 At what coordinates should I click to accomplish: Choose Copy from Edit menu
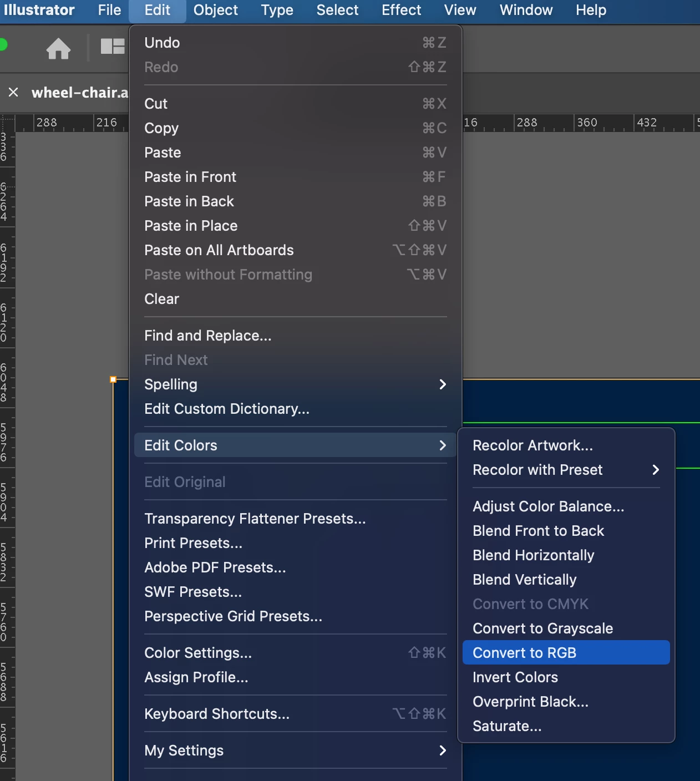[295, 128]
